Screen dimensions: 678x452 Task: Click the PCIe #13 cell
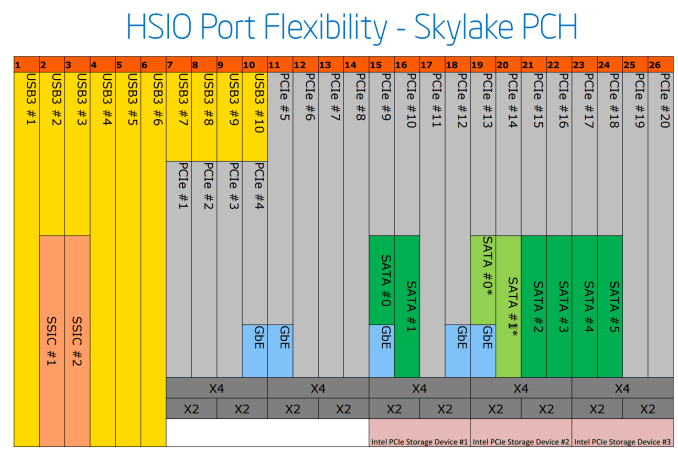tap(483, 154)
